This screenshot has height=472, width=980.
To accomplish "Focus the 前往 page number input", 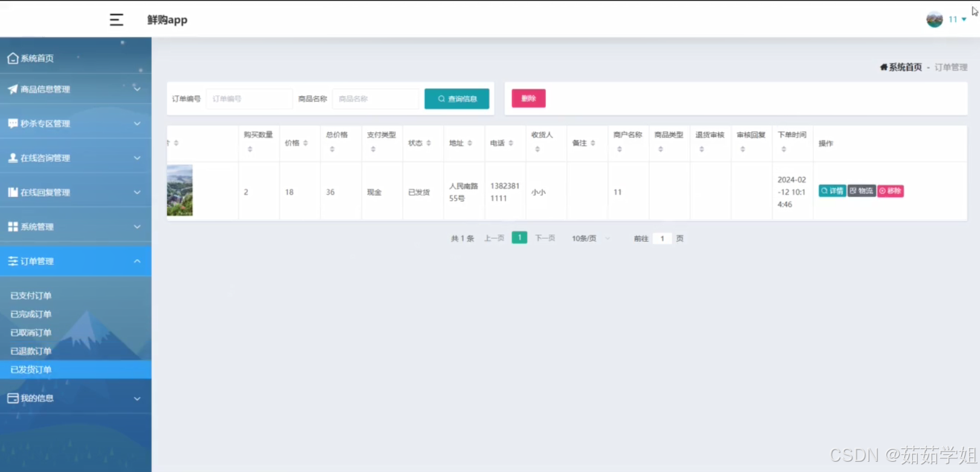I will (x=662, y=239).
